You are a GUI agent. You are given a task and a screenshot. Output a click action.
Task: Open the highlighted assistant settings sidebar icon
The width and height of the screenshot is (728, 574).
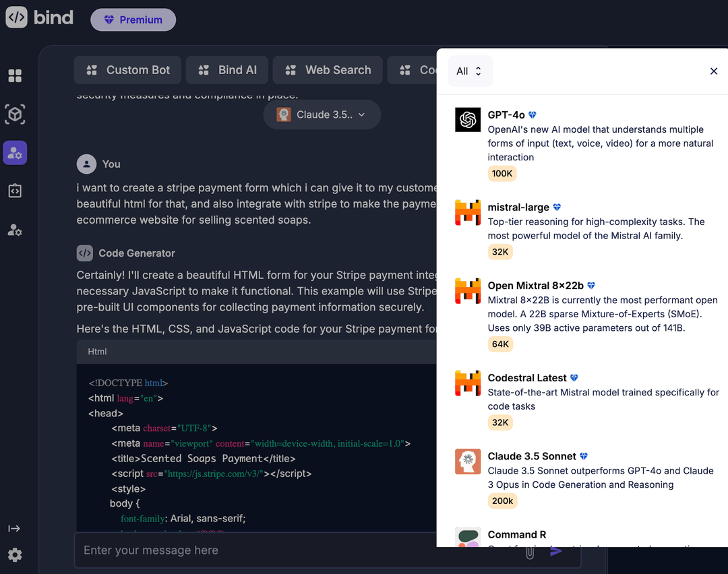(15, 153)
